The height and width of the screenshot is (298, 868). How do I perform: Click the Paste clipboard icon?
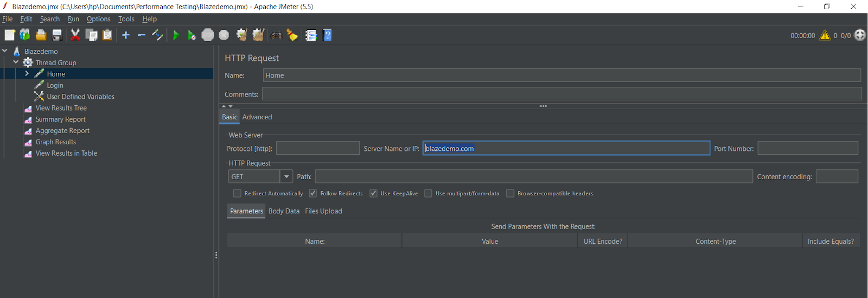[x=107, y=35]
